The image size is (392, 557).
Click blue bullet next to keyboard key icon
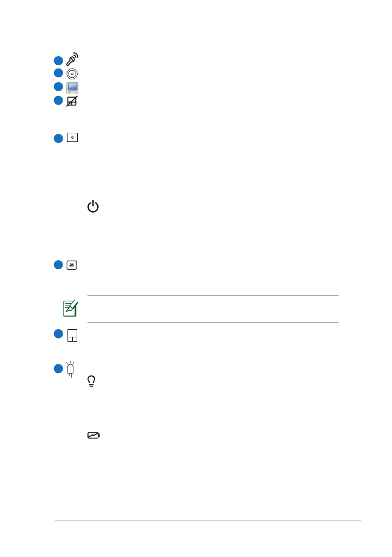tap(58, 265)
